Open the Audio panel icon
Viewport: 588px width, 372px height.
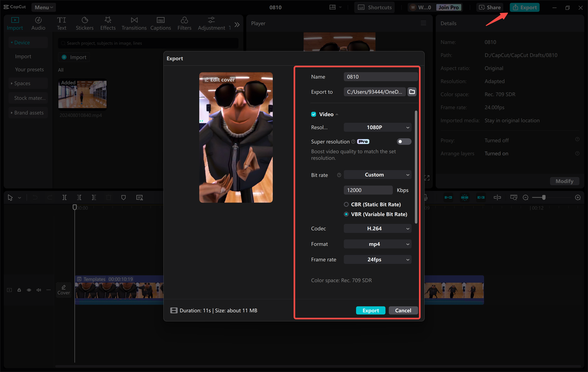(38, 22)
